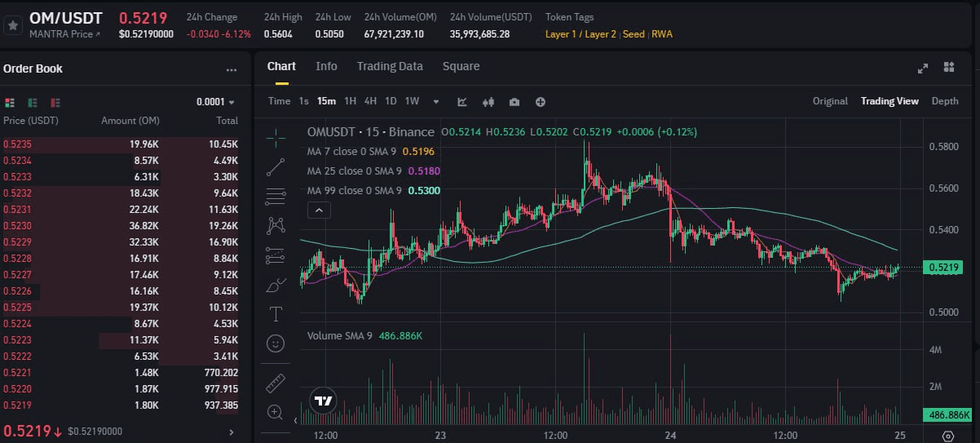This screenshot has height=443, width=980.
Task: Select the crosshair cursor tool
Action: pyautogui.click(x=276, y=137)
